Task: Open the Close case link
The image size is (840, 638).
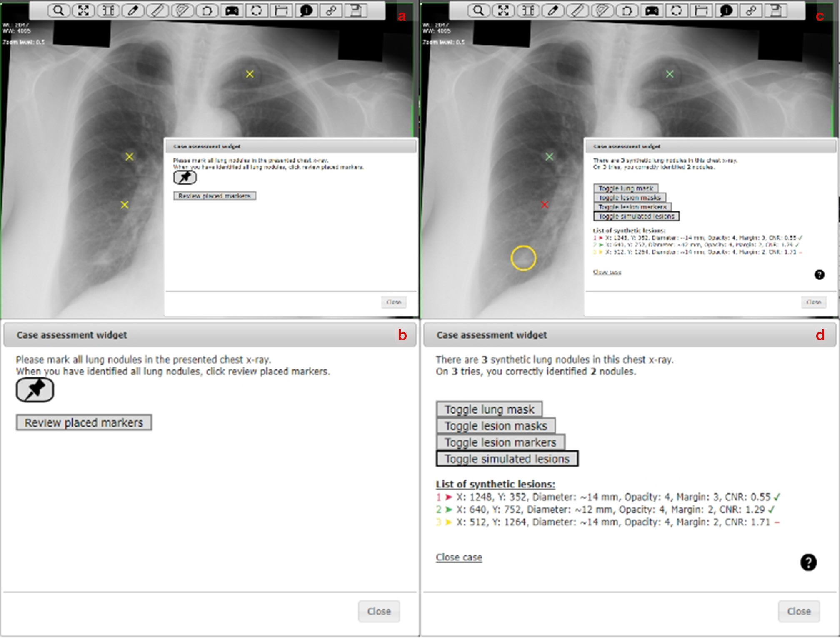Action: [x=458, y=557]
